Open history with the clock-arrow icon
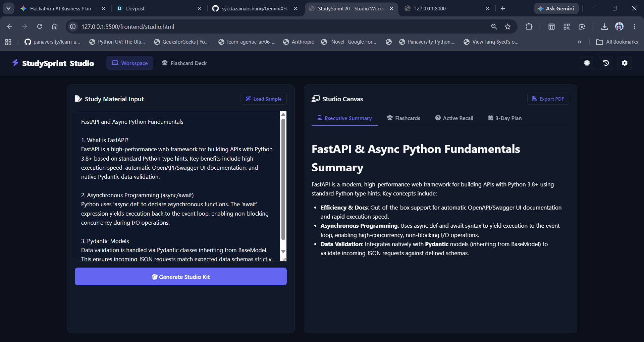Viewport: 644px width, 342px height. [606, 63]
